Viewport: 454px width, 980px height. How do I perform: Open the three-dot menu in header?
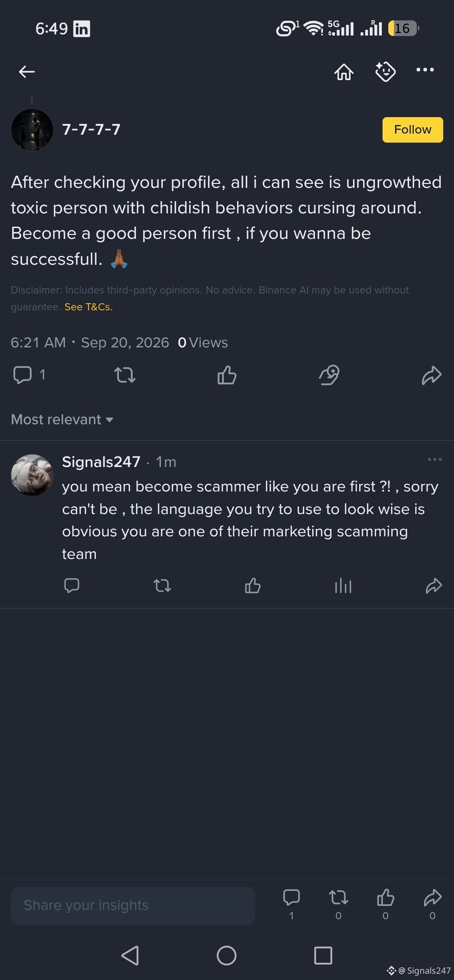tap(425, 70)
